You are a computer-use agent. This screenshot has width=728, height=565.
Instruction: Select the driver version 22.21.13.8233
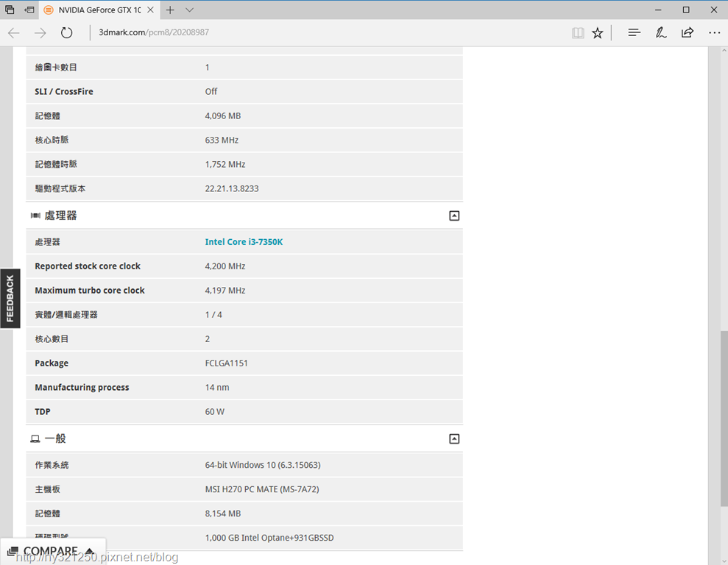click(x=232, y=189)
